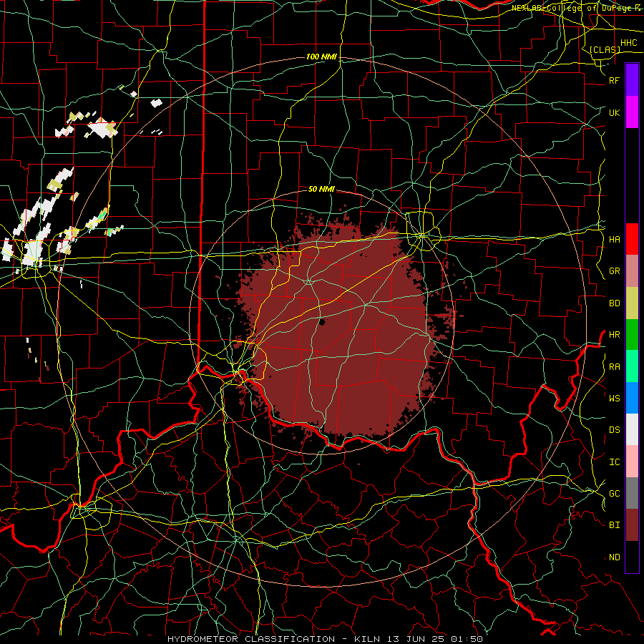Click the purple RF color swatch

click(632, 80)
